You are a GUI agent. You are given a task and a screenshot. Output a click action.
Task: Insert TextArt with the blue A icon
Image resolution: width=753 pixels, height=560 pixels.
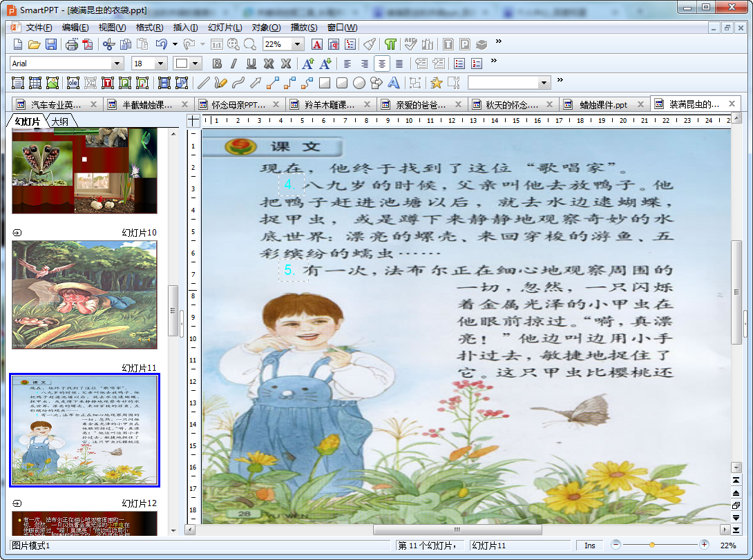pos(394,83)
